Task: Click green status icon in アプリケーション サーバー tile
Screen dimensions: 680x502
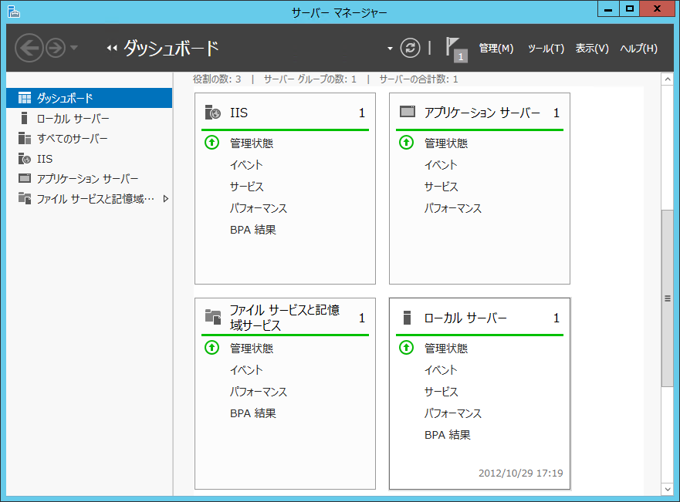Action: click(406, 142)
